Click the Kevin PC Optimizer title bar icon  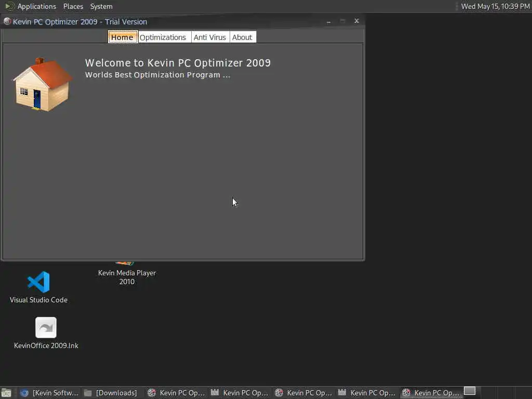coord(7,21)
